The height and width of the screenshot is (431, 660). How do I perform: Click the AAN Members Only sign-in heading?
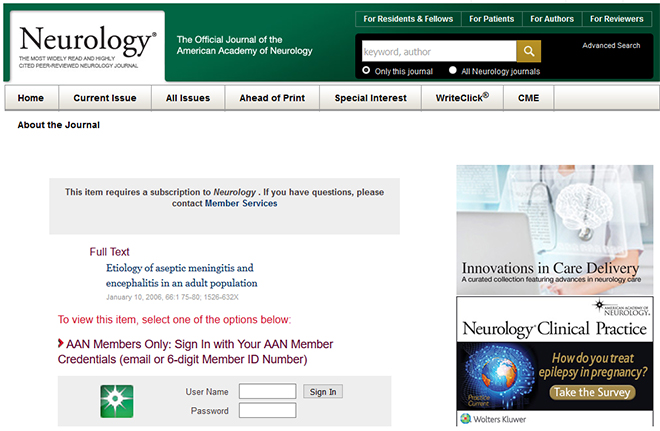[195, 351]
